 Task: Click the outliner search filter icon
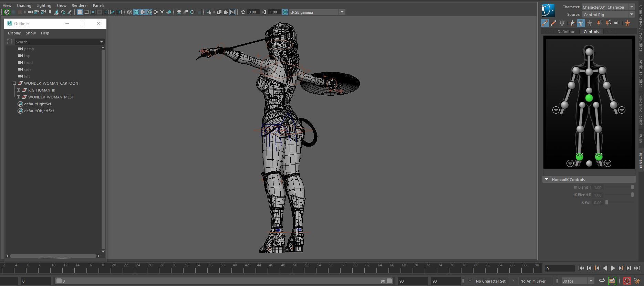10,42
